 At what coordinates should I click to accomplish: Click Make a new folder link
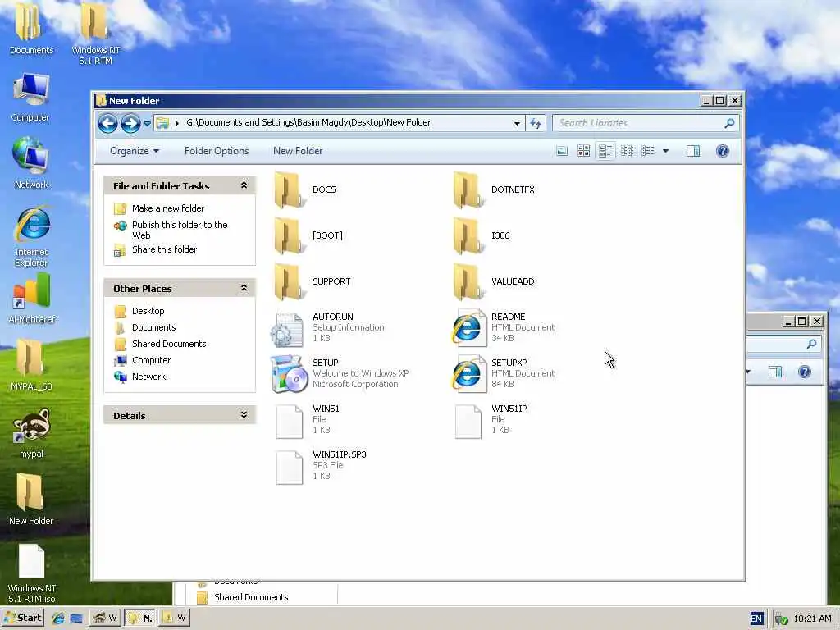tap(167, 208)
